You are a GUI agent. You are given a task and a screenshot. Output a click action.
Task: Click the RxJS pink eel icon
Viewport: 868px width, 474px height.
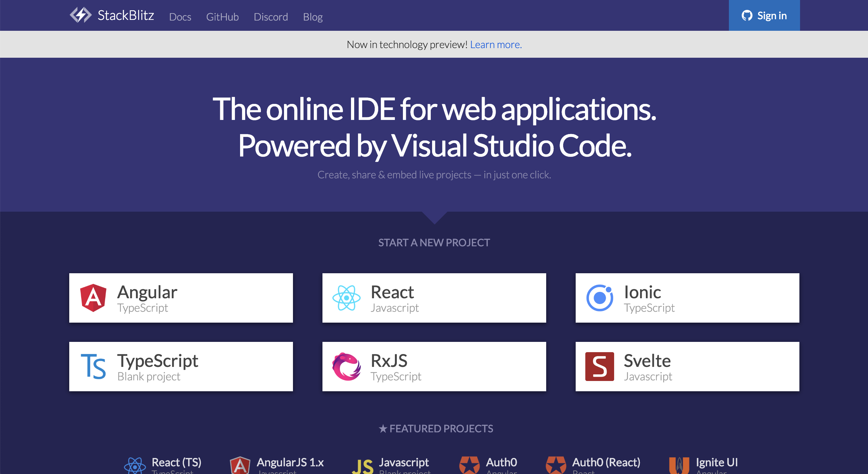[346, 367]
